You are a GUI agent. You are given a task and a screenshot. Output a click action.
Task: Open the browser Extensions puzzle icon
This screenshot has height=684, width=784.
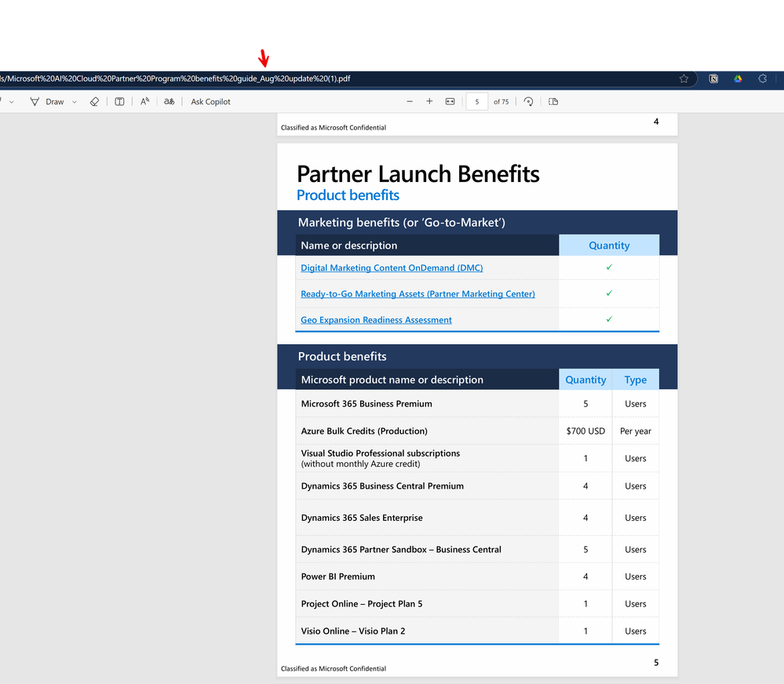[x=763, y=78]
